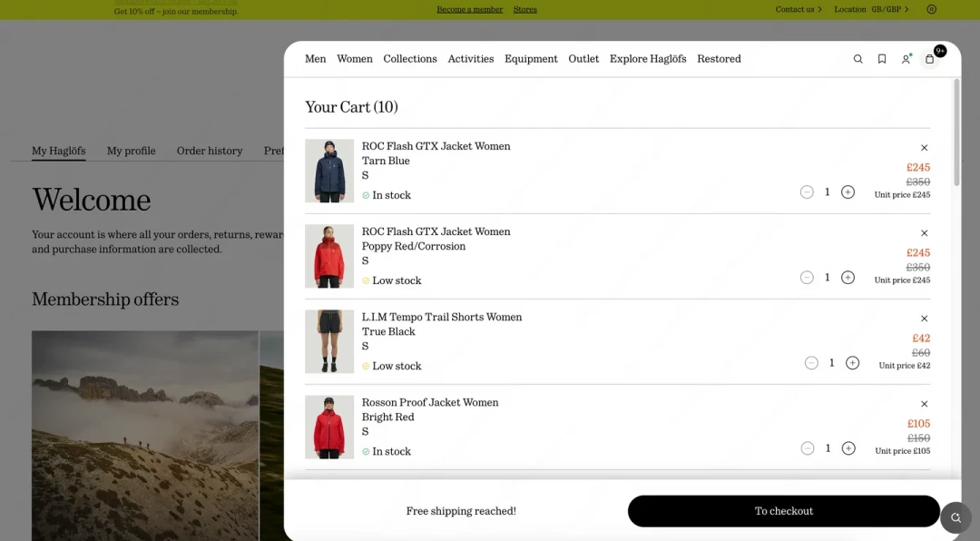Image resolution: width=980 pixels, height=541 pixels.
Task: Click the Bright Red color label
Action: (x=388, y=418)
